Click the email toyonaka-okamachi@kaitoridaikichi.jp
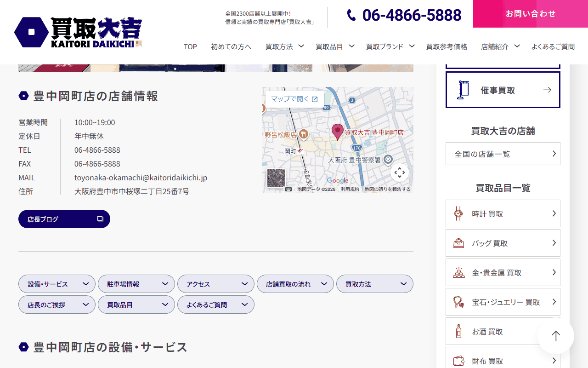This screenshot has width=588, height=368. click(141, 178)
